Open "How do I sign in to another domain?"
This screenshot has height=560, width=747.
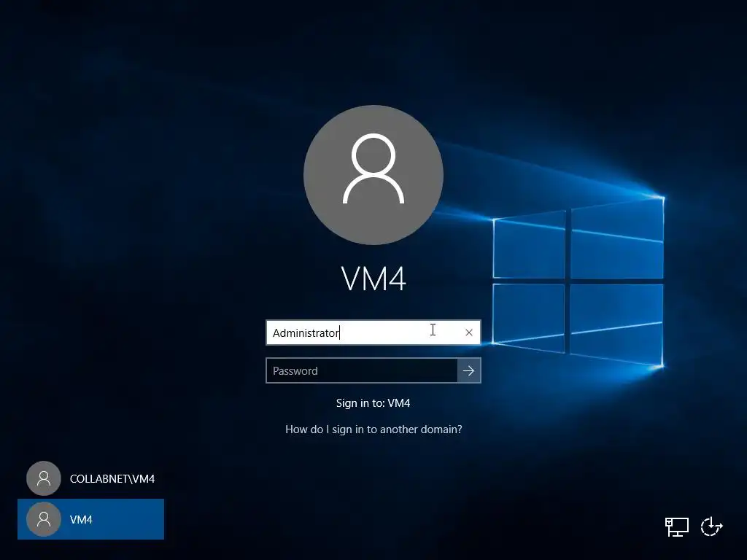pos(373,429)
